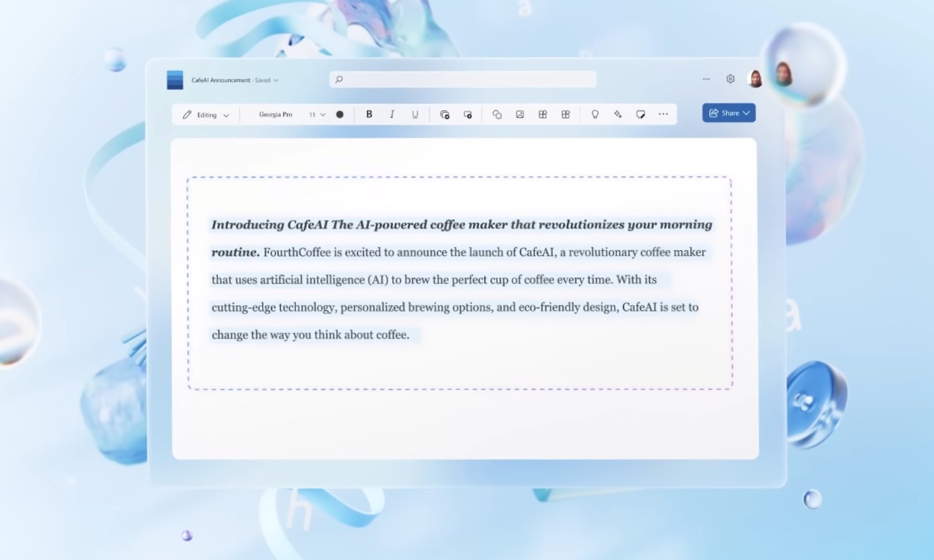Toggle underline formatting

[x=415, y=114]
